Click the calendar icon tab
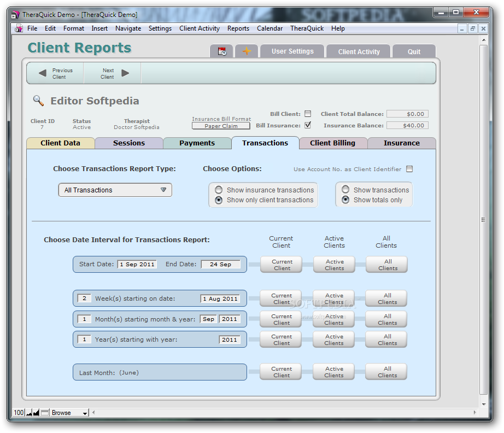The height and width of the screenshot is (433, 504). [x=221, y=51]
